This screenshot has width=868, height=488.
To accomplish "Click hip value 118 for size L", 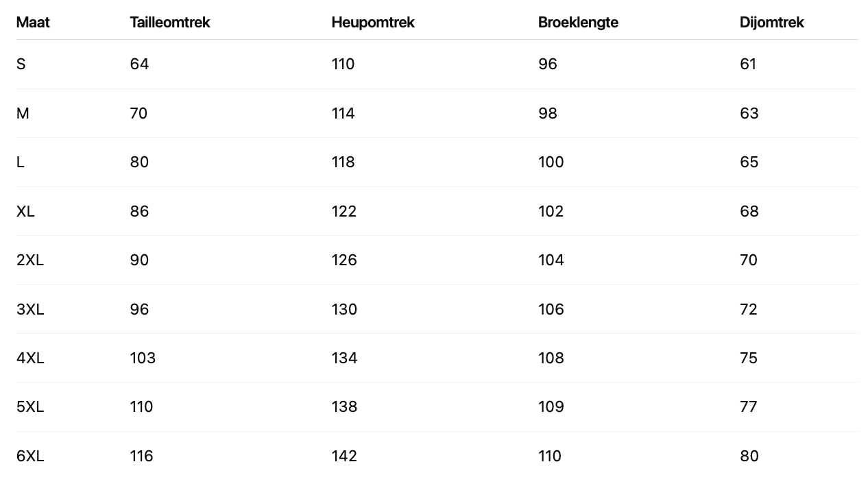I will [x=343, y=162].
